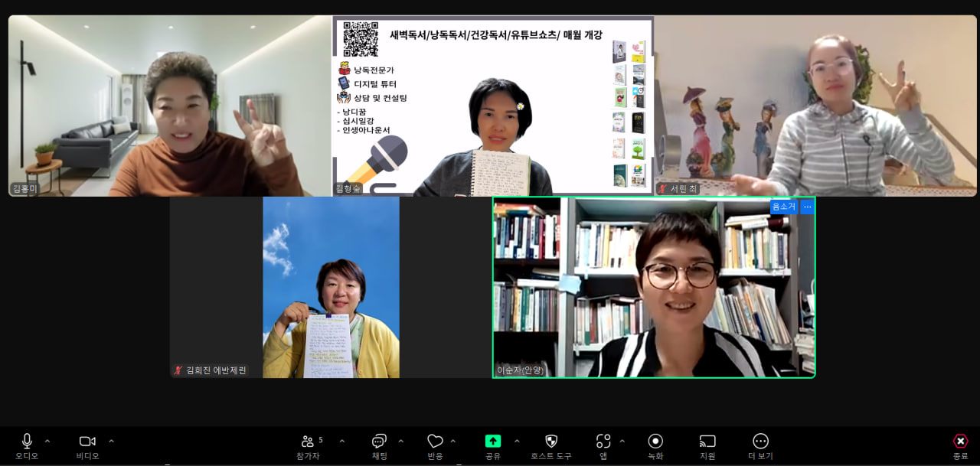
Task: Select 김형숙 video tile
Action: click(x=493, y=106)
